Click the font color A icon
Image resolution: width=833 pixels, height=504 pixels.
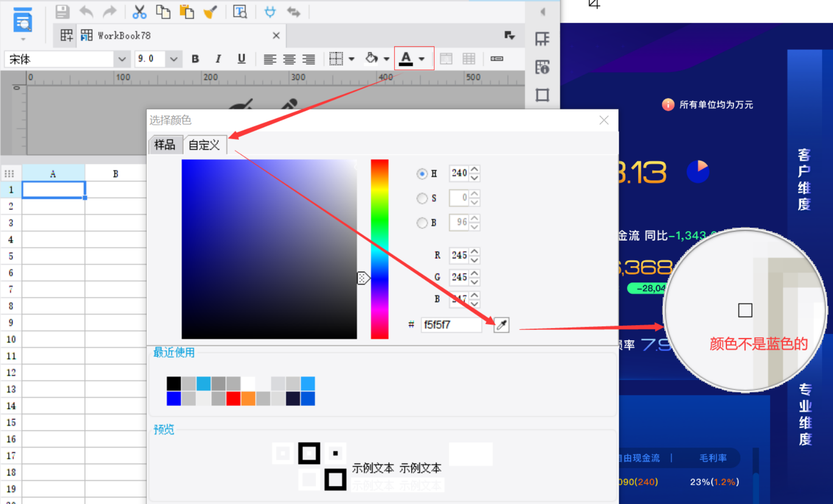coord(406,58)
